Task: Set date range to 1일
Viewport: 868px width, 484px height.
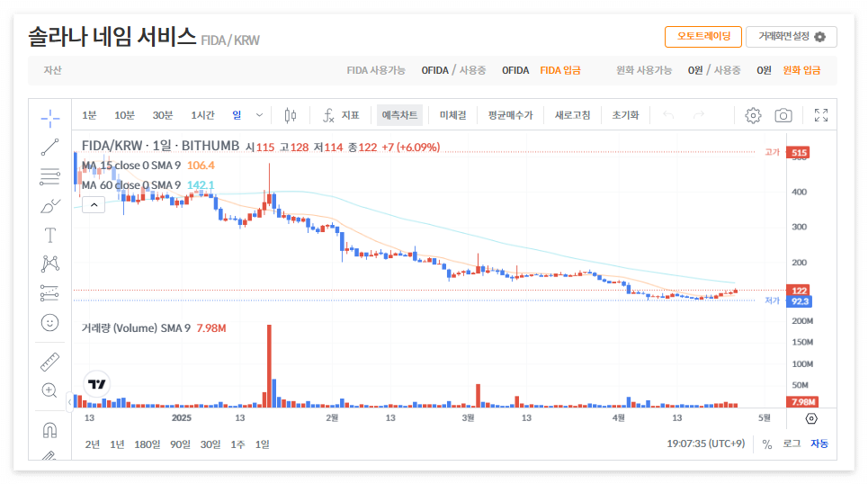Action: click(x=263, y=444)
